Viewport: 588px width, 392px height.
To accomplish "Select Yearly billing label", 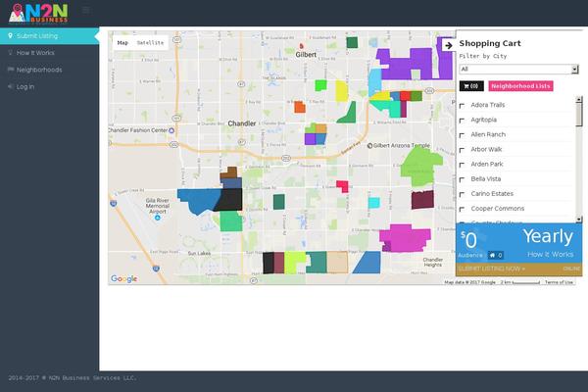I will 548,236.
